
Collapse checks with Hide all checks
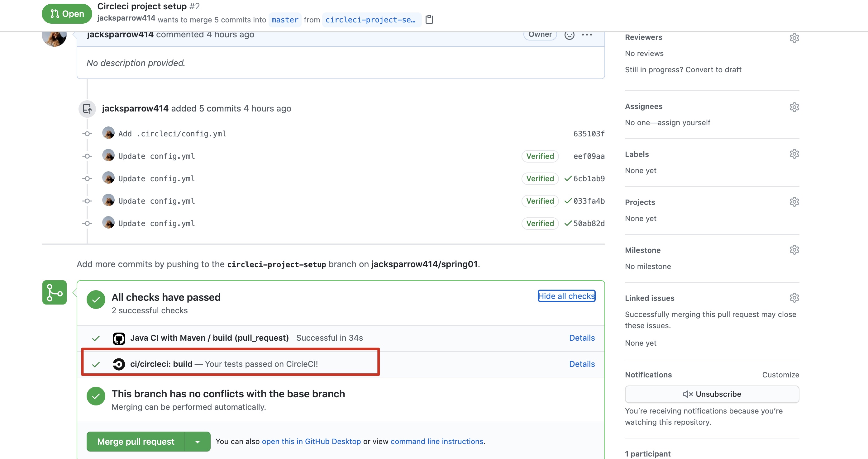[x=566, y=296]
